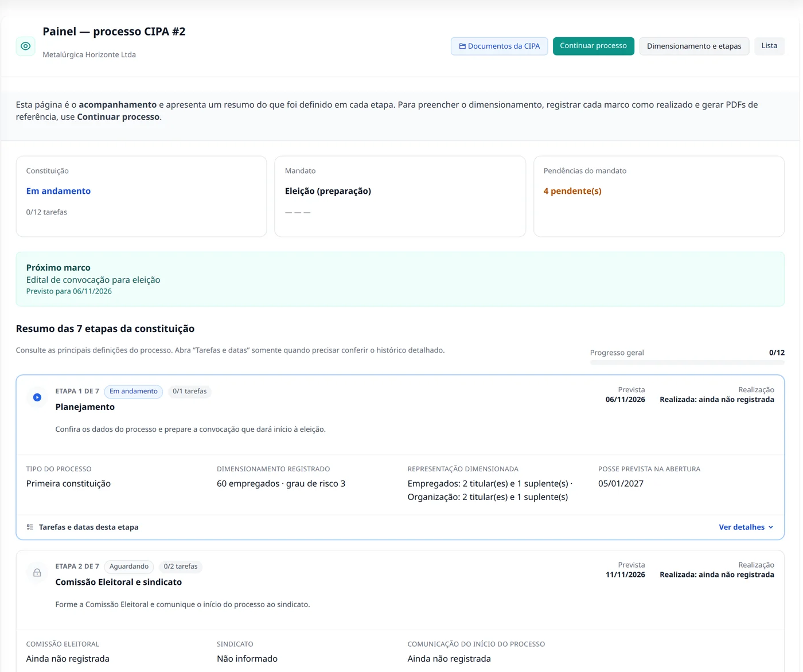Expand Ver detalhes for Planejamento stage
Image resolution: width=803 pixels, height=672 pixels.
(746, 528)
